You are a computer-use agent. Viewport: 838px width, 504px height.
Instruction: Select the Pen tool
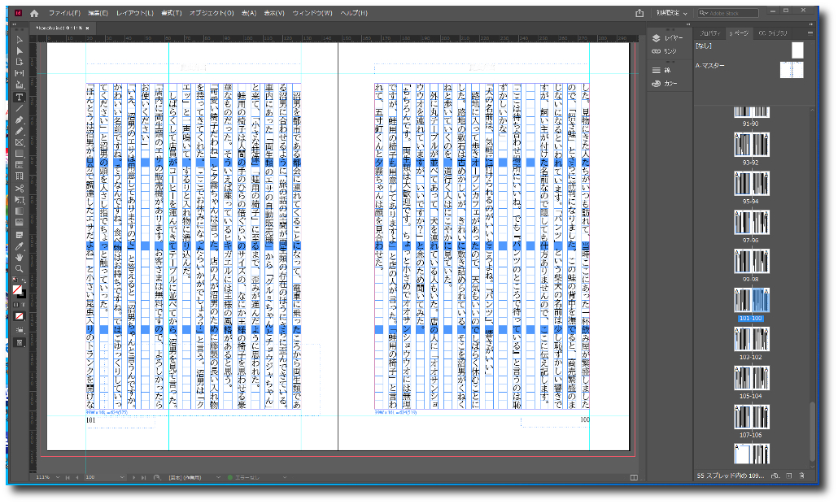[20, 119]
